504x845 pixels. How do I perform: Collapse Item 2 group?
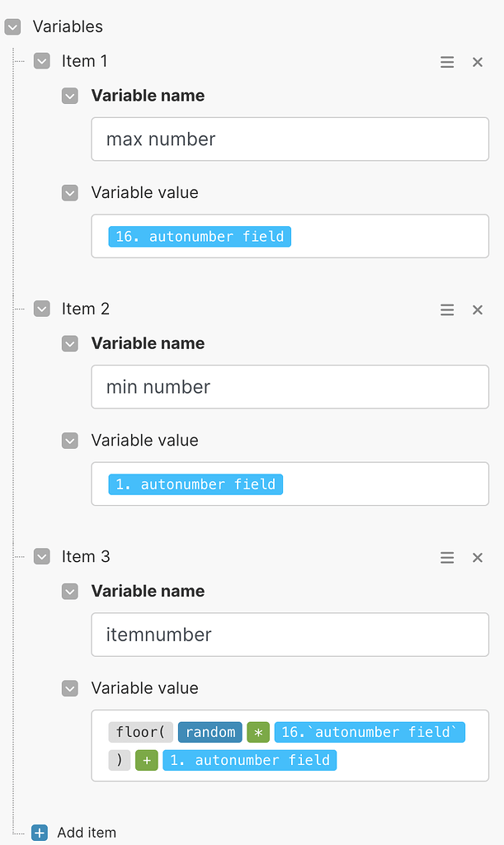[x=41, y=309]
